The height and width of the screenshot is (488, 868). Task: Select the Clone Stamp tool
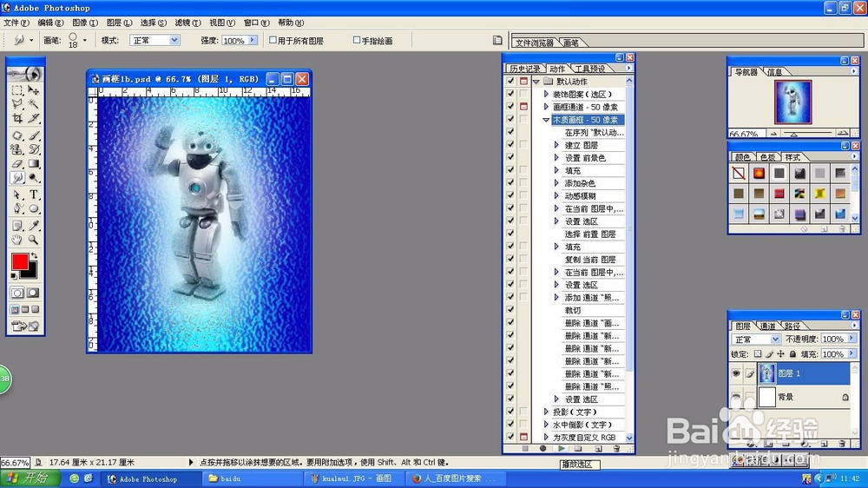coord(17,149)
